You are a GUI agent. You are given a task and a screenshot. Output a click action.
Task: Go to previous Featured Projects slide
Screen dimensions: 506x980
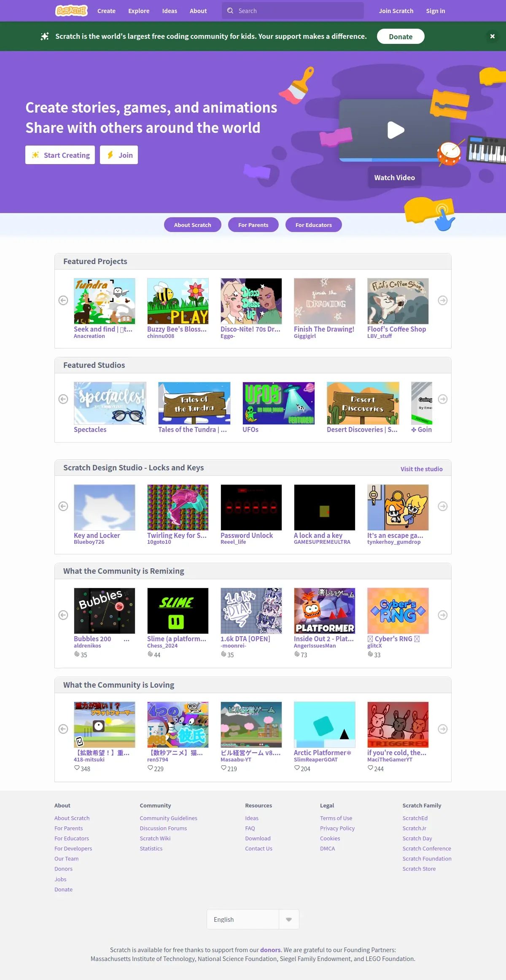point(63,300)
